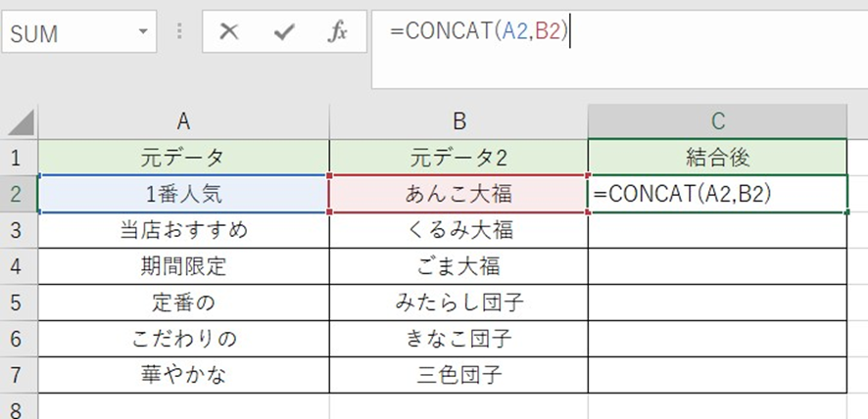
Task: Expand the Name Box dropdown arrow
Action: coord(145,32)
